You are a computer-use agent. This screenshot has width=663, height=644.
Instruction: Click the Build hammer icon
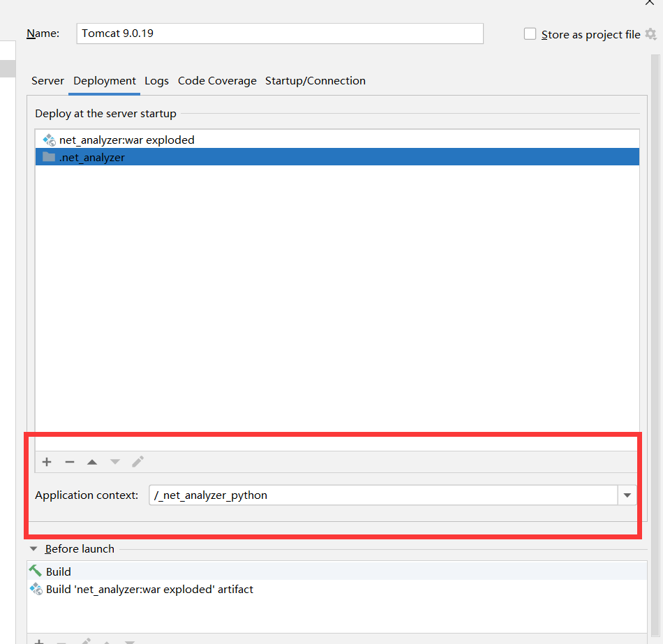(x=36, y=571)
